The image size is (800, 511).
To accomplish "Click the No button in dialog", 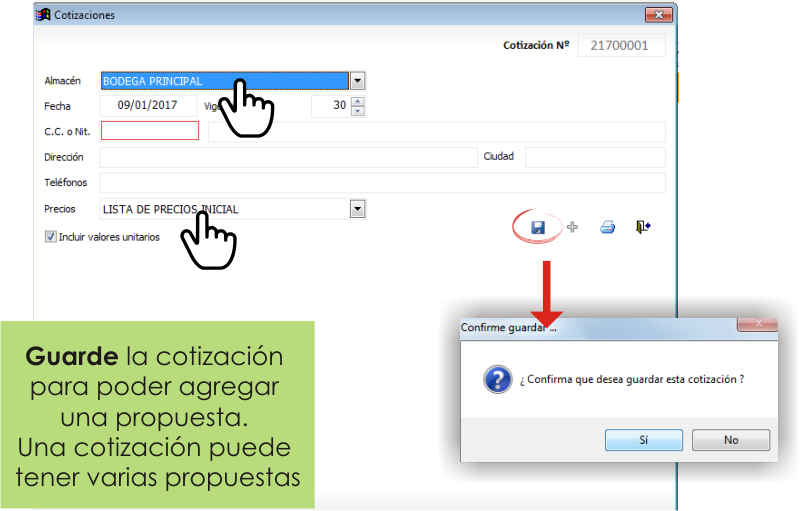I will tap(731, 440).
